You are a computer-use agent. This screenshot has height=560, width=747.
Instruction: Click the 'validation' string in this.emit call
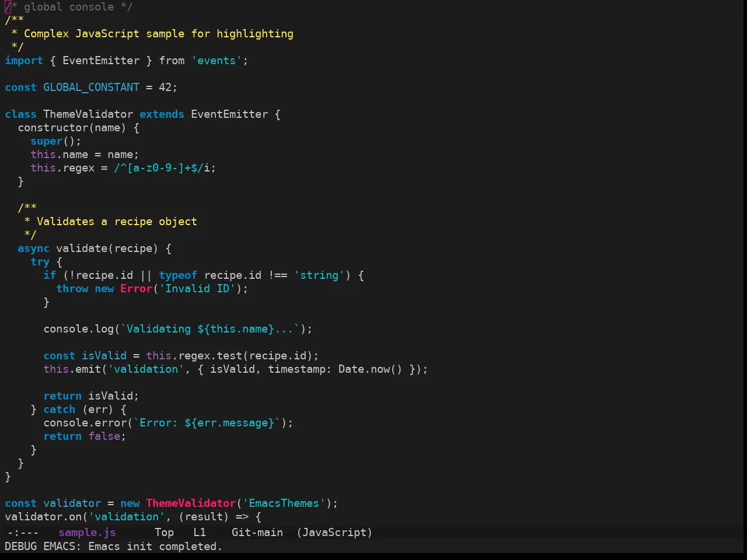click(x=146, y=369)
